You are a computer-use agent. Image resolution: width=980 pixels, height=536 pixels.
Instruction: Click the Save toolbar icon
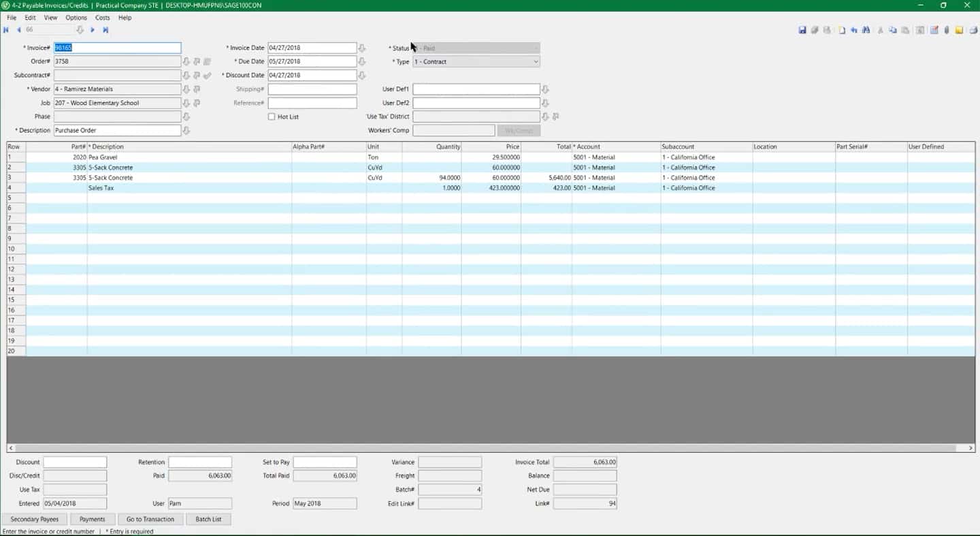point(802,30)
